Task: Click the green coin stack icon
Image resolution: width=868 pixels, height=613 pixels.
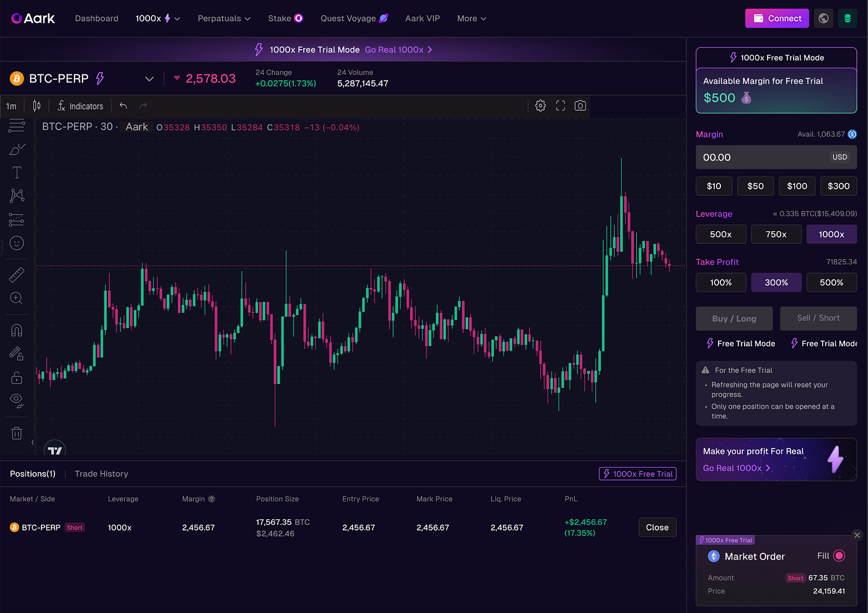Action: (x=848, y=19)
